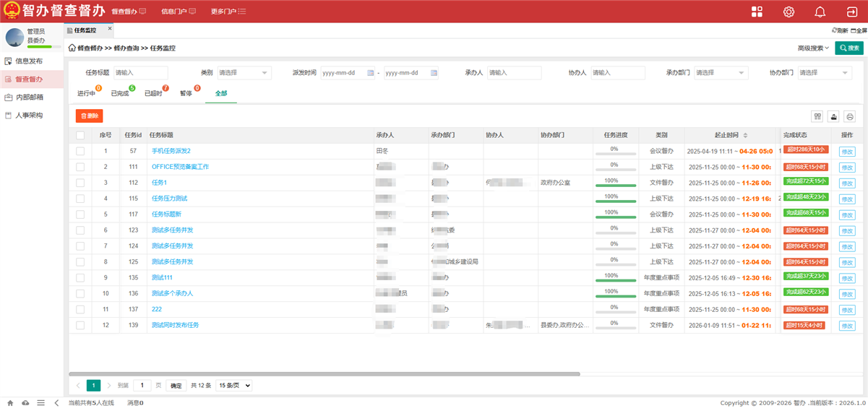Click the green 搜索 button

pos(848,48)
